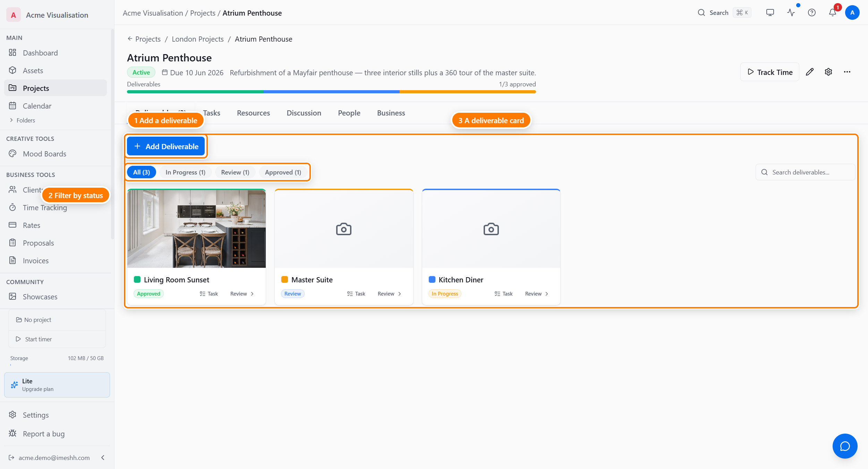Viewport: 868px width, 469px height.
Task: Collapse the sidebar with the chevron
Action: pos(103,458)
